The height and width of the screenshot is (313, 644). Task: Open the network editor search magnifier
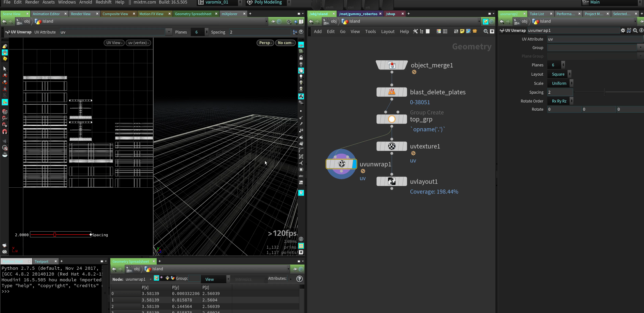click(486, 31)
